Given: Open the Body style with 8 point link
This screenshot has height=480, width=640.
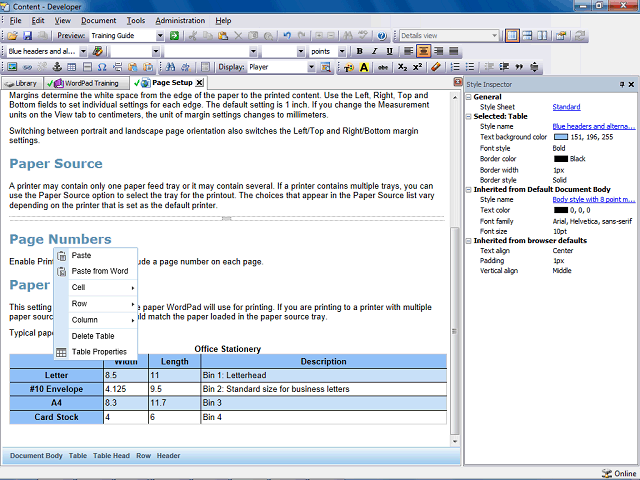Looking at the screenshot, I should [593, 200].
